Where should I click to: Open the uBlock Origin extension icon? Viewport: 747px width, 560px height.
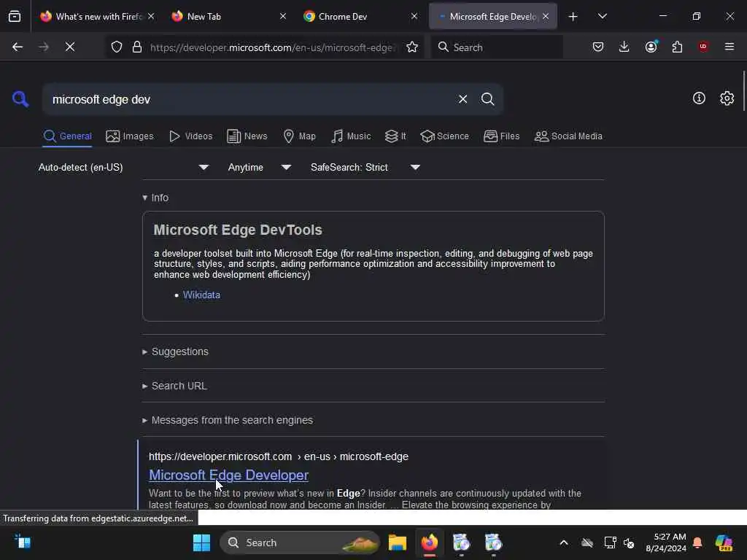[703, 47]
